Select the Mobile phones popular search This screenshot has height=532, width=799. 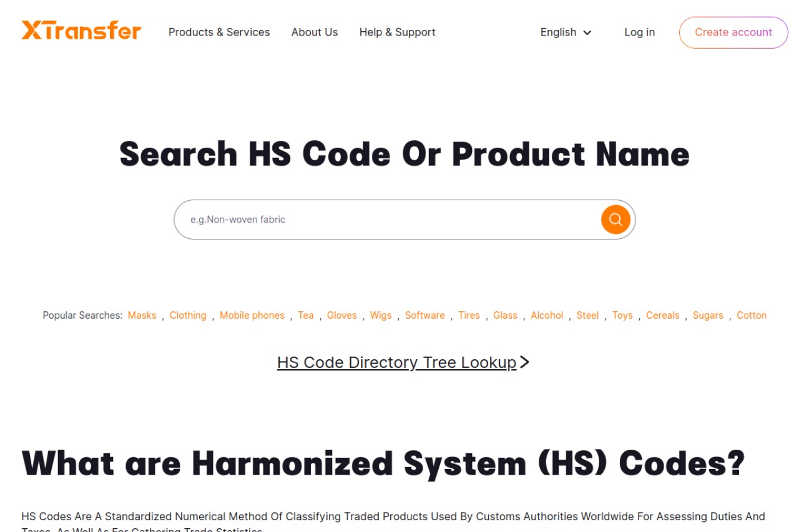(x=252, y=316)
